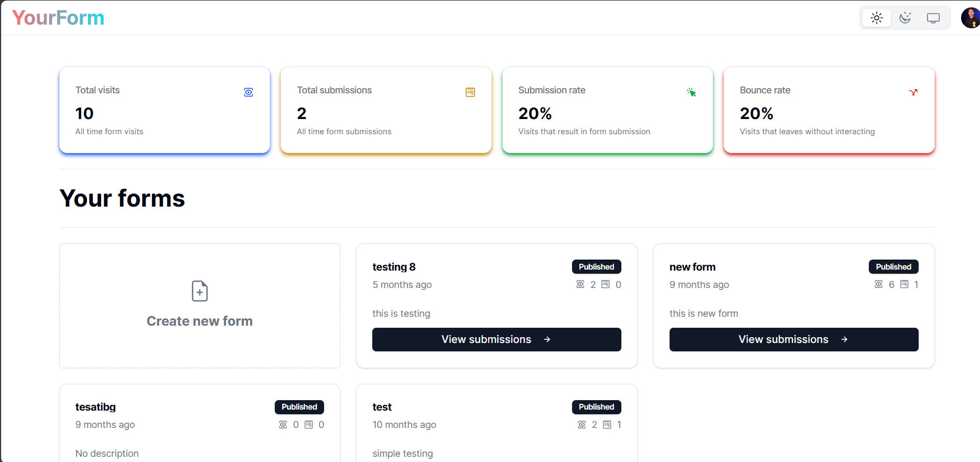Click the Bounce rate arrow icon

913,92
